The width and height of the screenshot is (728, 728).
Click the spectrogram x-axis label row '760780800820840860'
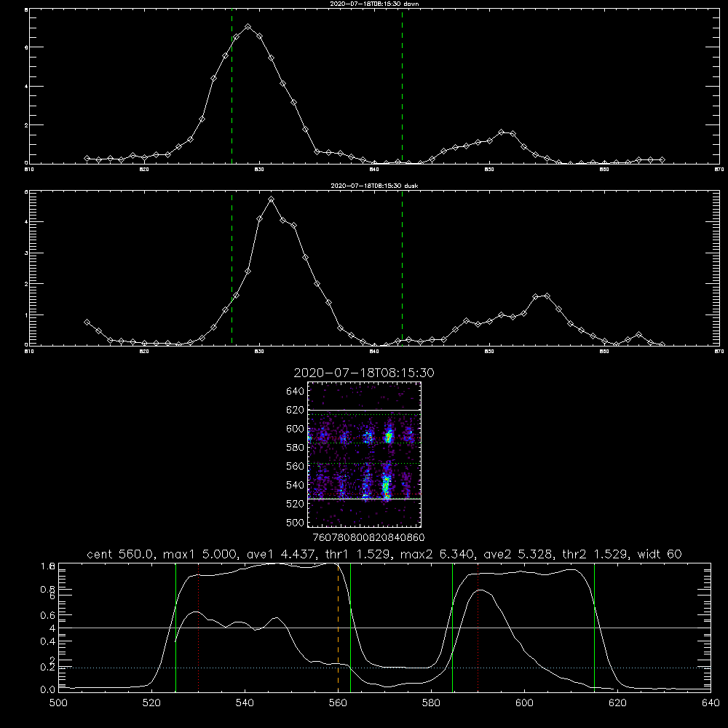369,537
